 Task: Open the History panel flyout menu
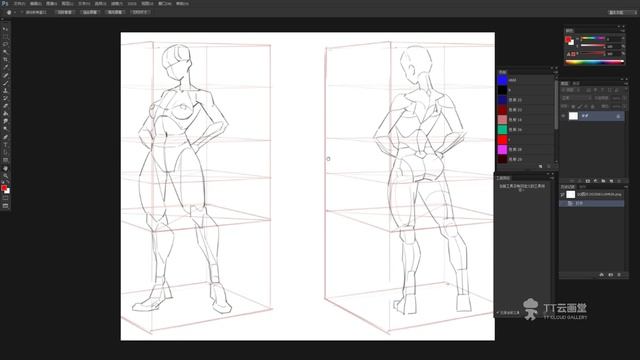[626, 187]
